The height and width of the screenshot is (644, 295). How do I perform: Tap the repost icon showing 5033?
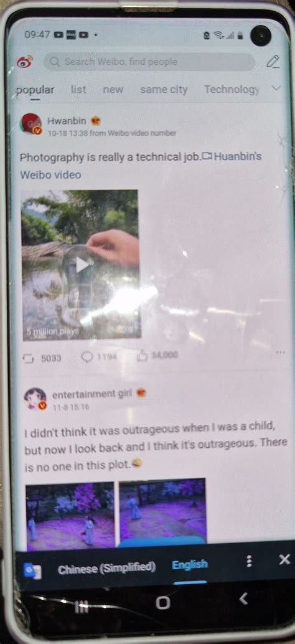coord(29,358)
